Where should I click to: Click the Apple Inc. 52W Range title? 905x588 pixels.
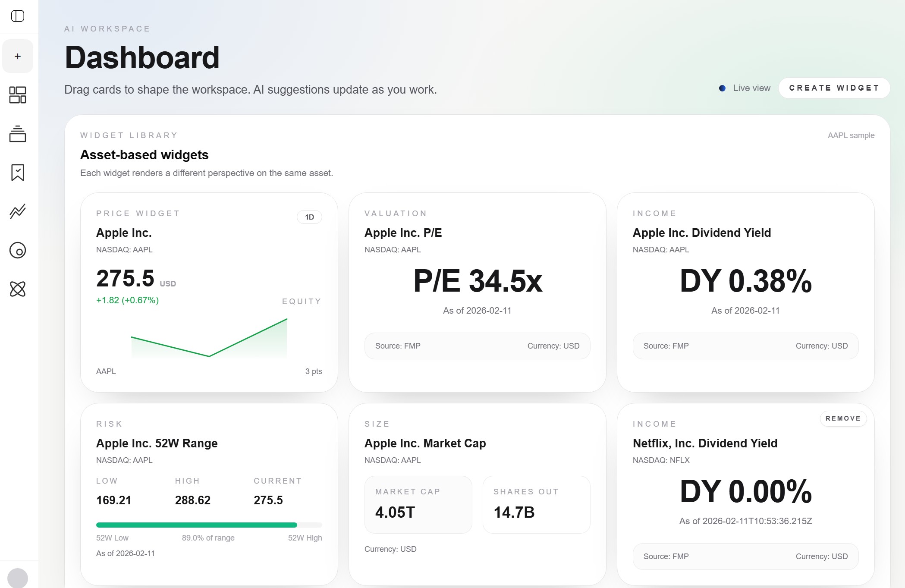point(157,443)
